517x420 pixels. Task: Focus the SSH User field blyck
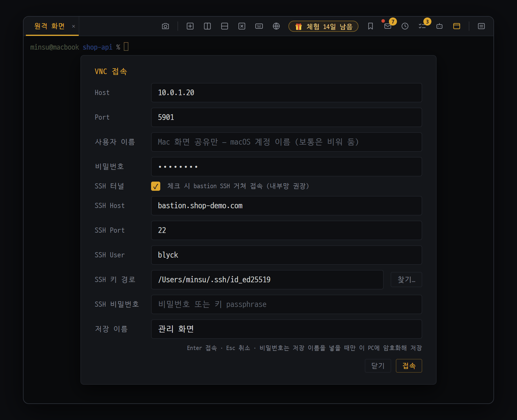286,255
